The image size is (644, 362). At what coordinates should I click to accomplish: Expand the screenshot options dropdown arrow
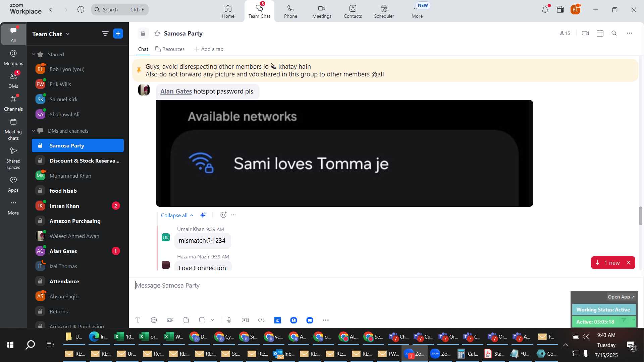pos(213,320)
